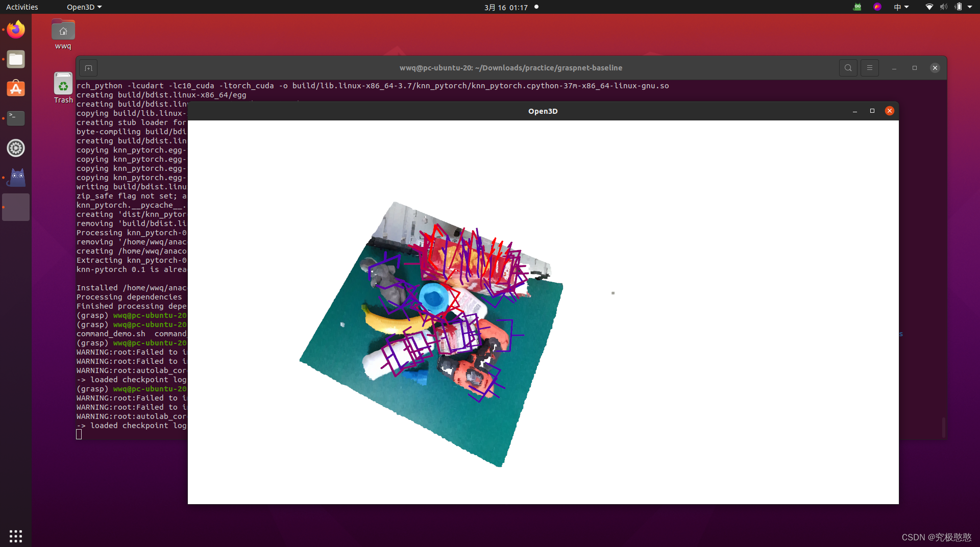The width and height of the screenshot is (980, 547).
Task: Click the search icon in the terminal titlebar
Action: pos(847,67)
